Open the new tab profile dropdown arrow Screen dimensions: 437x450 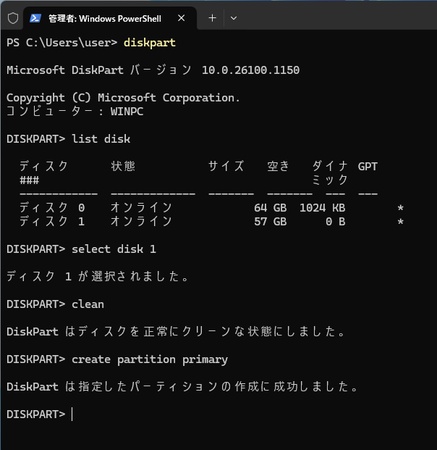[x=234, y=18]
